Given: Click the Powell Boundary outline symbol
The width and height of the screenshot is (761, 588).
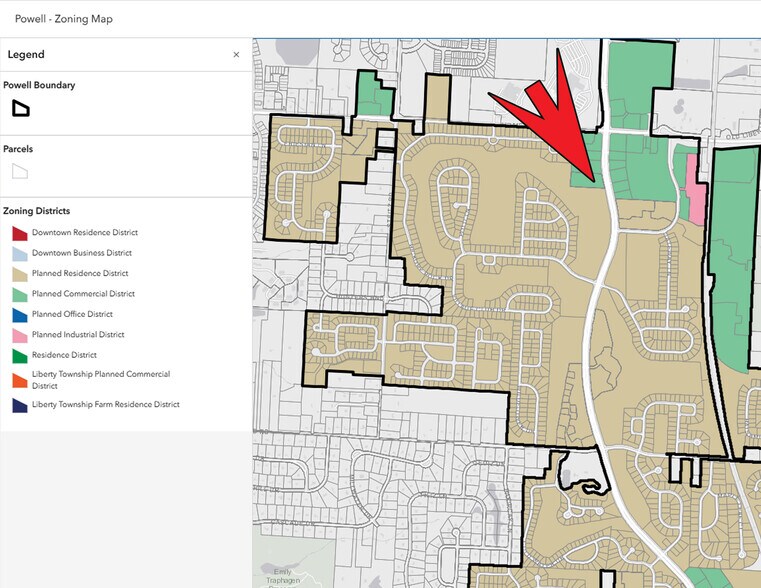Looking at the screenshot, I should 20,108.
